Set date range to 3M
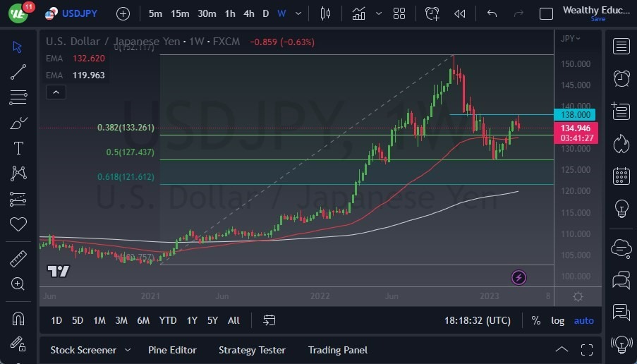This screenshot has height=364, width=637. click(x=121, y=320)
